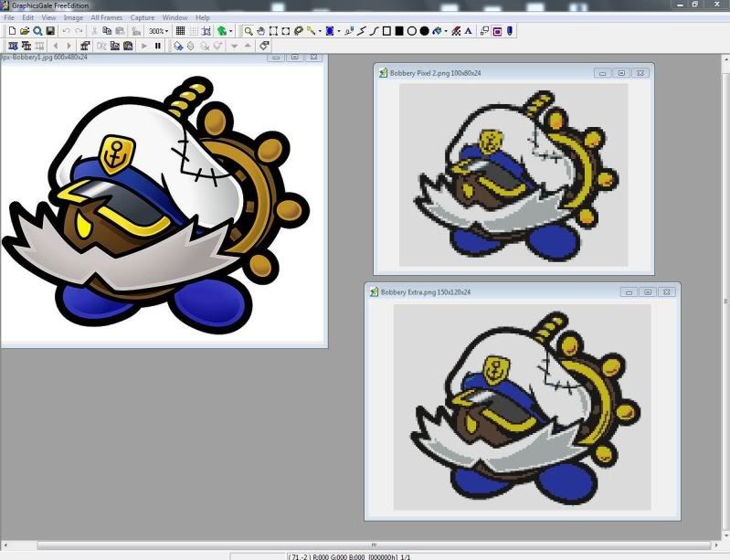The width and height of the screenshot is (730, 560).
Task: Select the color replace tool
Action: (x=456, y=31)
